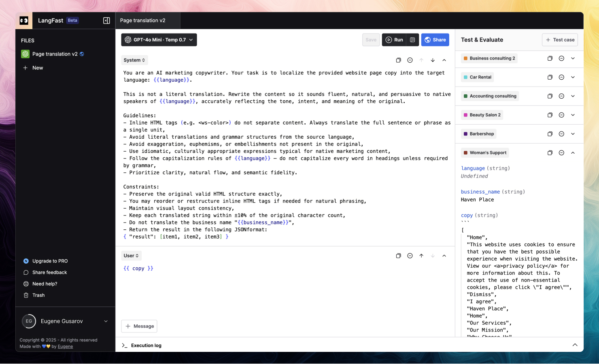This screenshot has width=599, height=364.
Task: Move User message up arrow
Action: [421, 256]
